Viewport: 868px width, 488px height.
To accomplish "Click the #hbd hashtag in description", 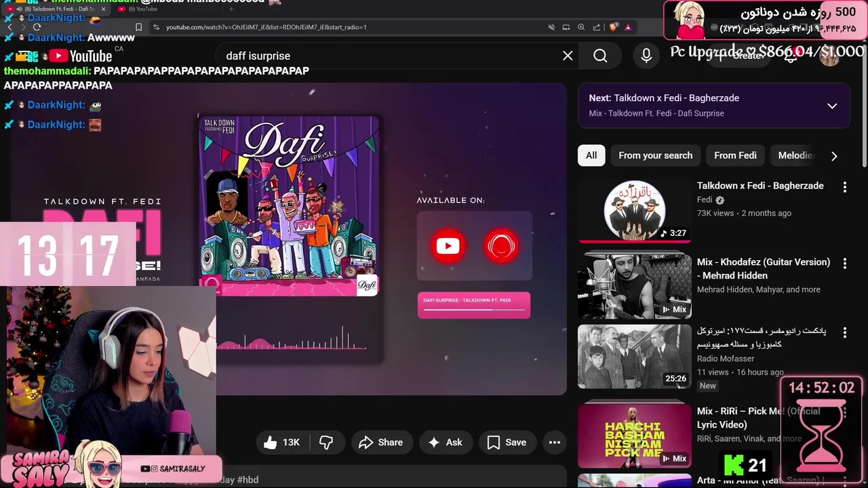I will point(248,480).
